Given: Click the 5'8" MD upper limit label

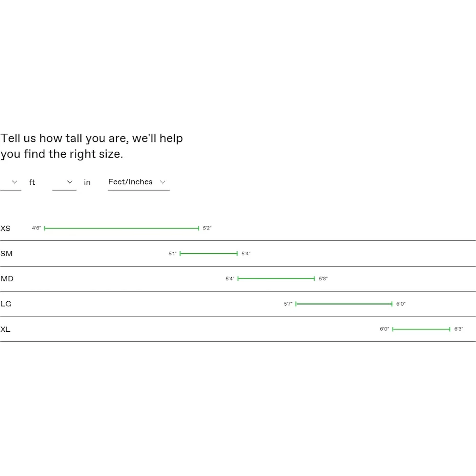Looking at the screenshot, I should pyautogui.click(x=323, y=279).
